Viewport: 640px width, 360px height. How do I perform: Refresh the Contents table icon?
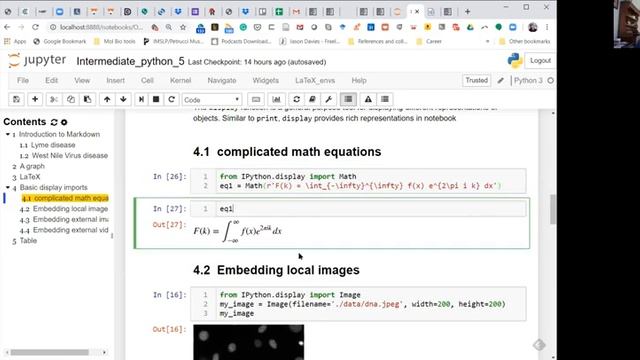coord(54,122)
